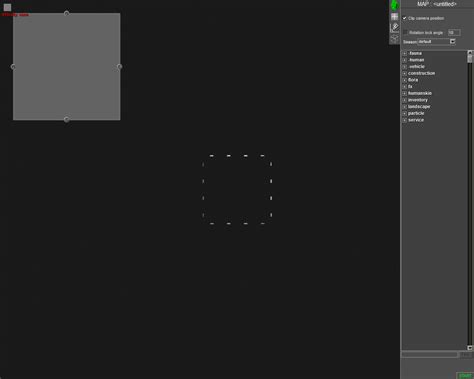This screenshot has width=474, height=379.
Task: Select the service category label
Action: pyautogui.click(x=416, y=120)
